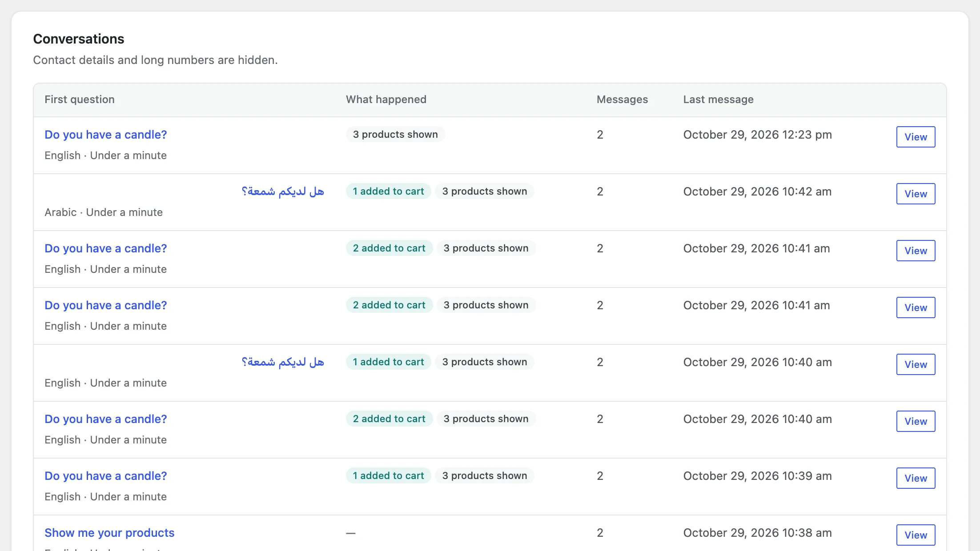Click View for the 12:23 pm conversation
The image size is (980, 551).
[x=916, y=137]
